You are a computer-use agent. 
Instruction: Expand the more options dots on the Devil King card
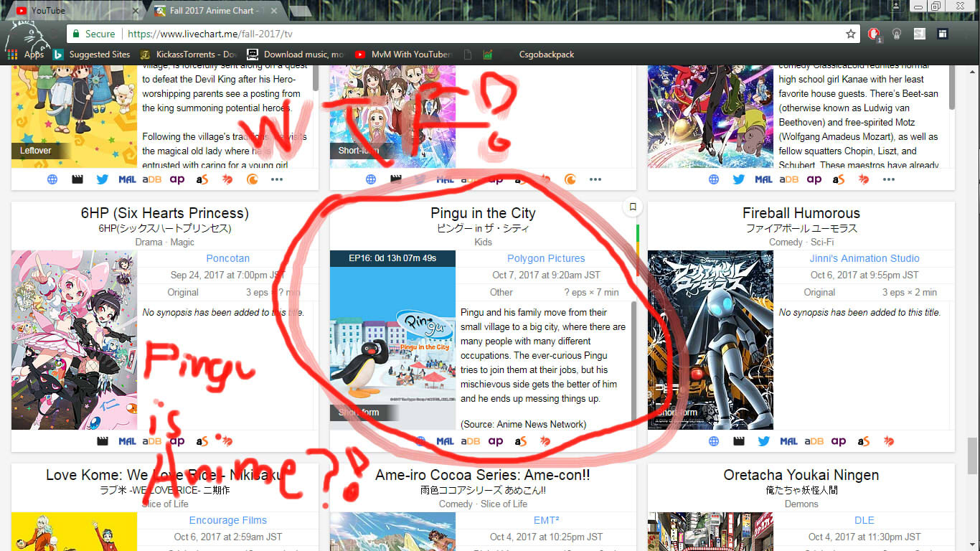pos(277,179)
